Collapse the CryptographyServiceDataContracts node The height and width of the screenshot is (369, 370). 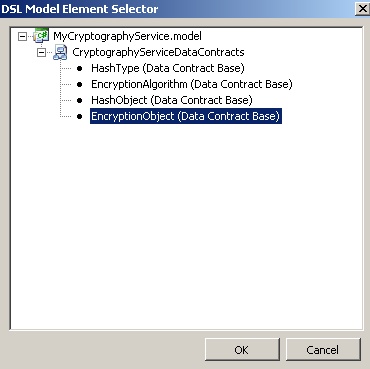coord(41,52)
